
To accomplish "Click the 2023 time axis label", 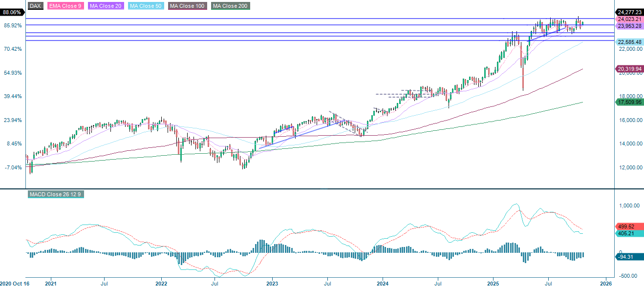I will [272, 283].
